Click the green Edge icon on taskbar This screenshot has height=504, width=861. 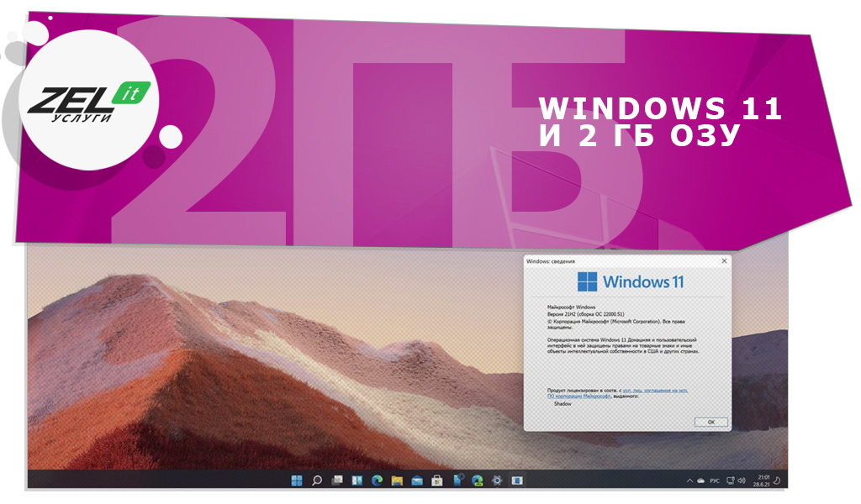click(x=477, y=480)
